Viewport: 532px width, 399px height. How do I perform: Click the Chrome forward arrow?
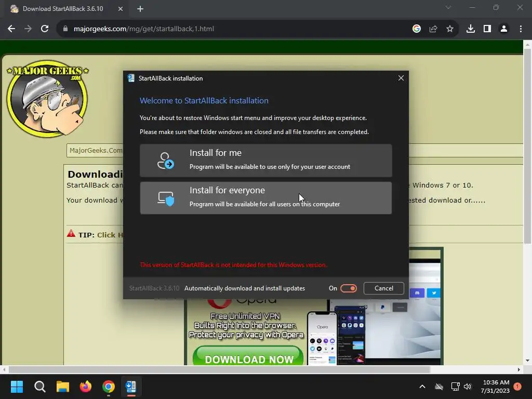coord(28,29)
